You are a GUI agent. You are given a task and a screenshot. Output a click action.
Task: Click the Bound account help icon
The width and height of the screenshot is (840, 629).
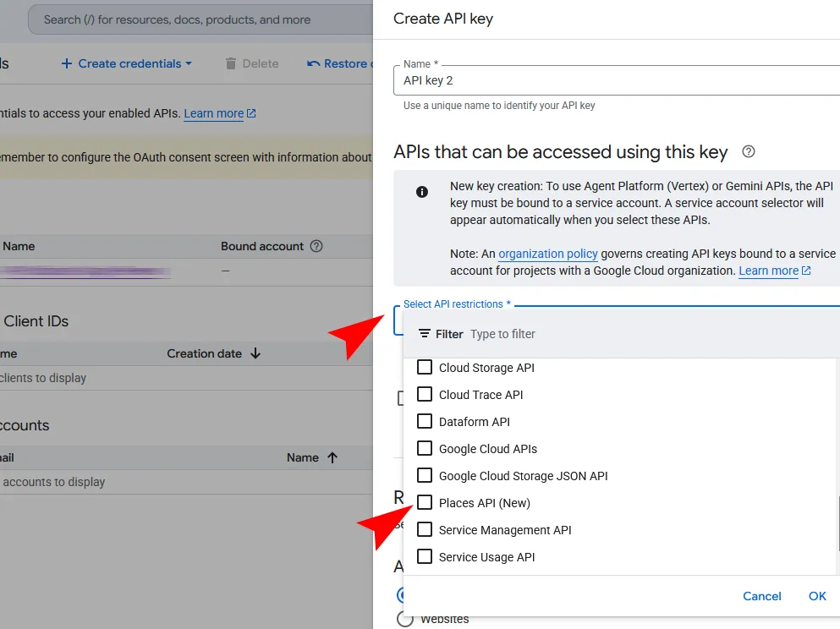coord(316,246)
